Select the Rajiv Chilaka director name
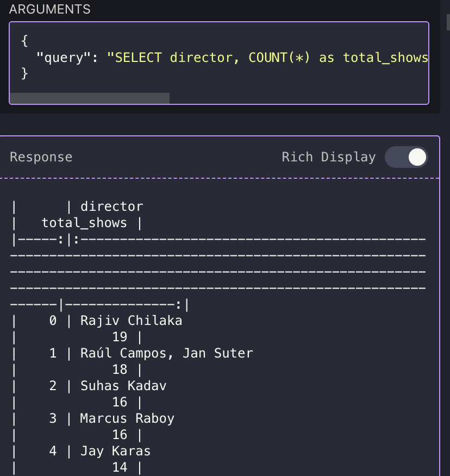450x476 pixels. tap(131, 321)
